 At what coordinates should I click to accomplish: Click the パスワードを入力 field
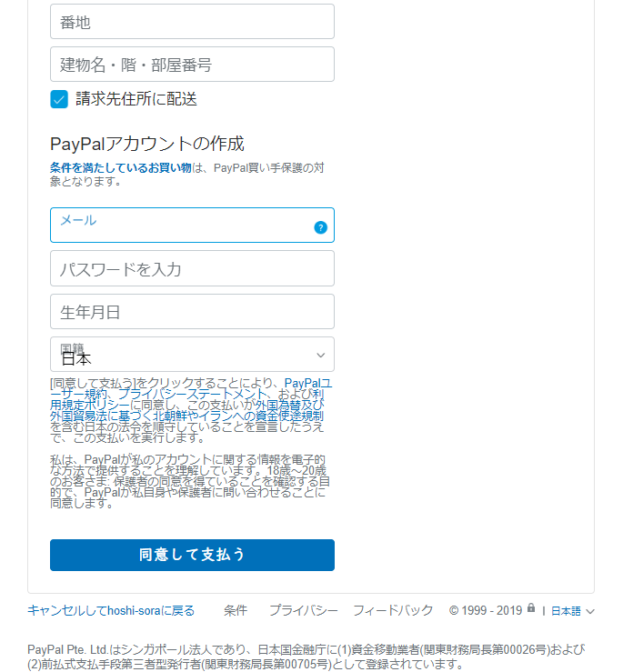192,269
